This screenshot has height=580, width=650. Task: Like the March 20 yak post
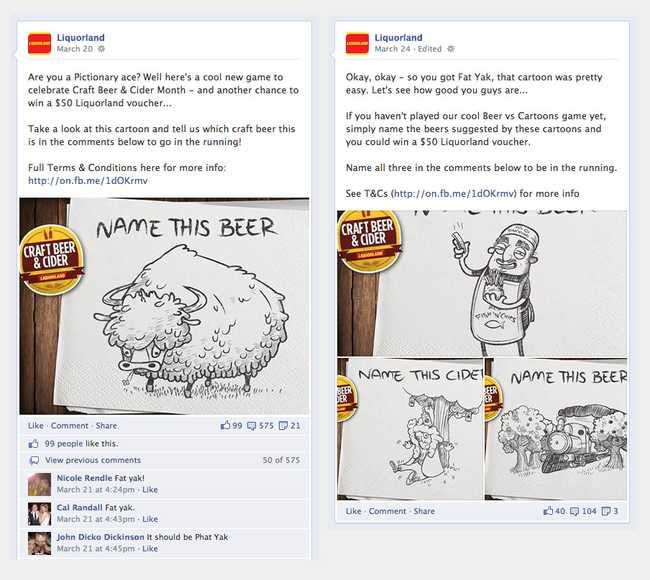(x=36, y=426)
